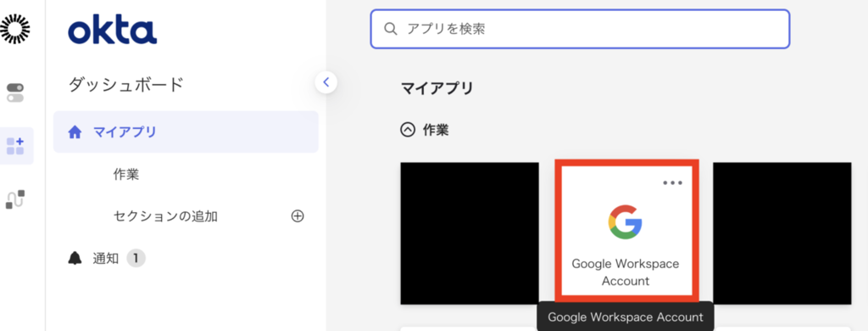Open 通知 in the sidebar

click(x=106, y=258)
